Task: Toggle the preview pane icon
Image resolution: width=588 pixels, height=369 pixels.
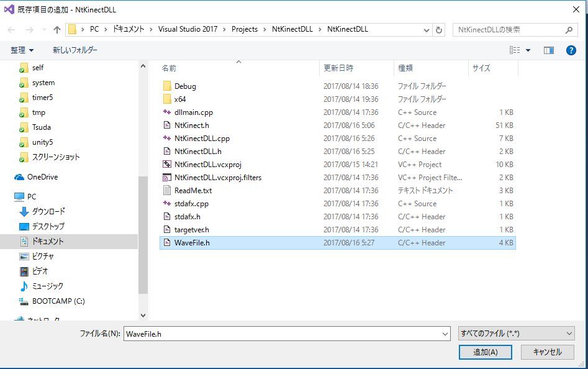Action: pyautogui.click(x=548, y=50)
